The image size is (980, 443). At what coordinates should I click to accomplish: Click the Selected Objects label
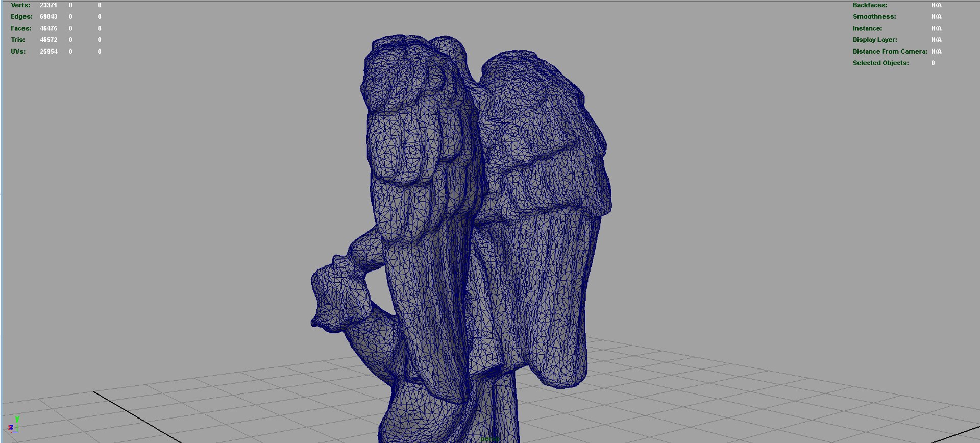pyautogui.click(x=880, y=63)
